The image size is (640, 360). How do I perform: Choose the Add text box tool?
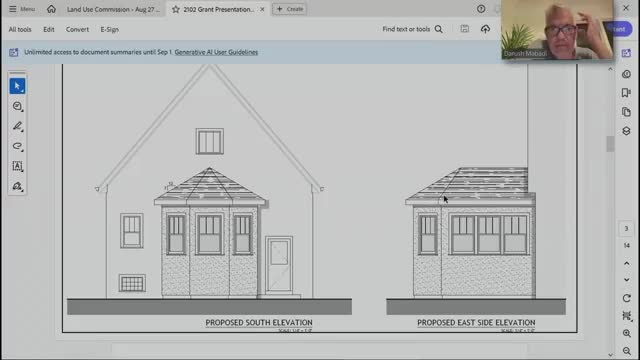(x=17, y=166)
